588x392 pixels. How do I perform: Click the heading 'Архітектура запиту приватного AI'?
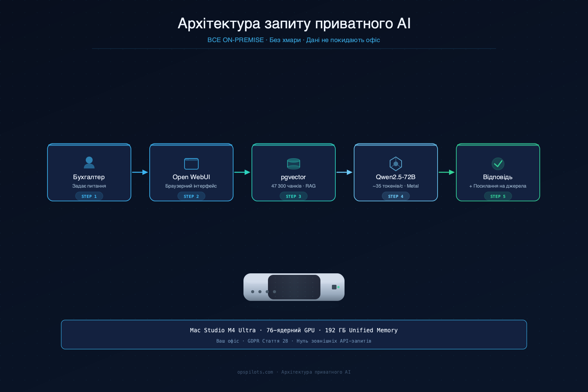pos(294,23)
